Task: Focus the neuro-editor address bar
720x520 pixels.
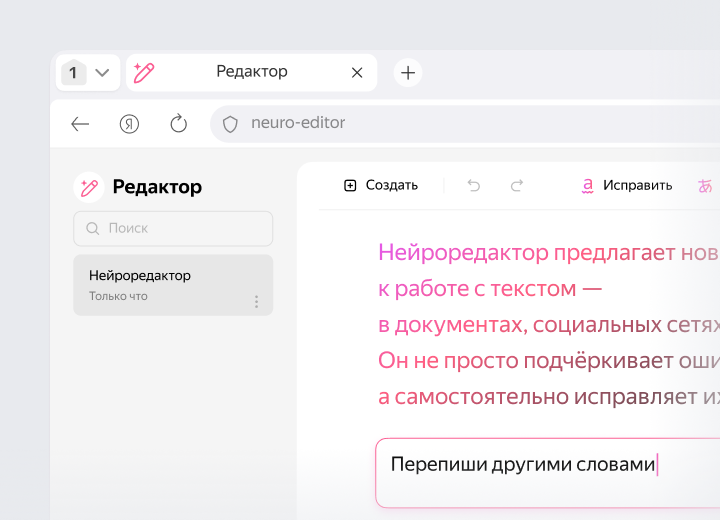Action: tap(465, 123)
